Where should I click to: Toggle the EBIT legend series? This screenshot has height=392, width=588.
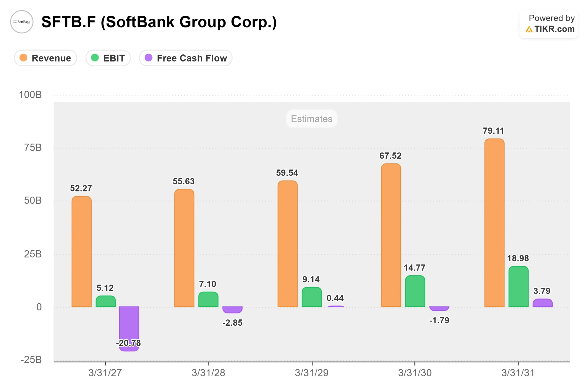coord(108,58)
